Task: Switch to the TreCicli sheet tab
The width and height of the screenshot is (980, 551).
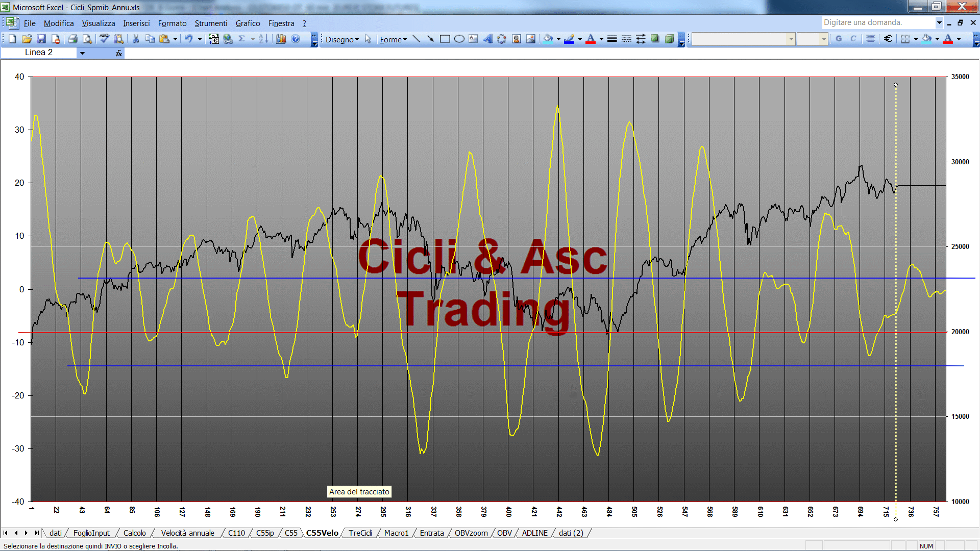Action: (360, 533)
